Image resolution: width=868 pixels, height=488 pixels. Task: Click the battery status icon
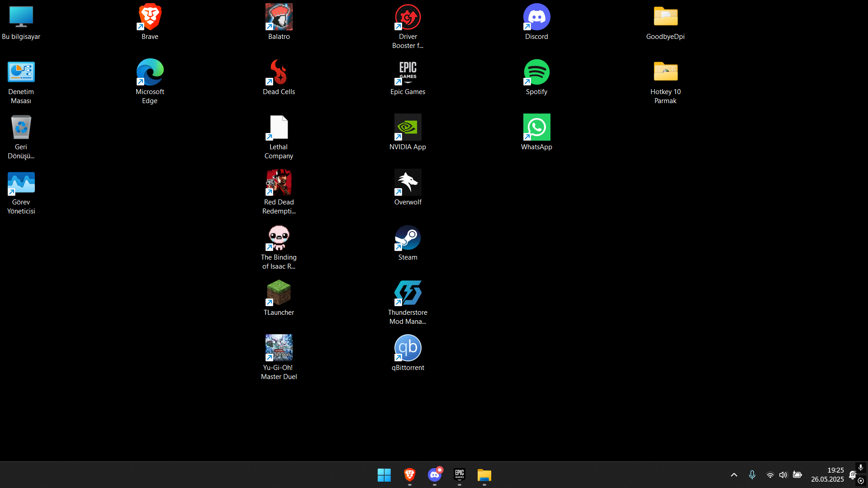[797, 475]
